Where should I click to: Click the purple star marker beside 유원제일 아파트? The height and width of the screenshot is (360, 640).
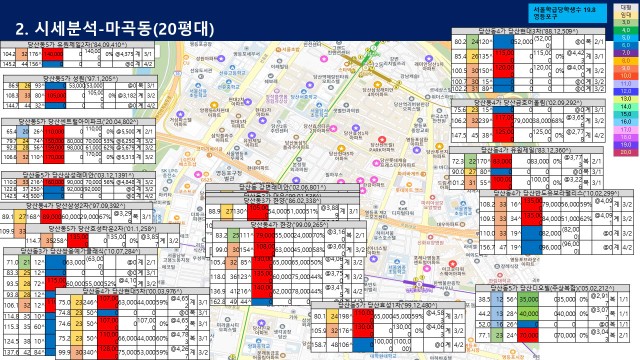[252, 136]
